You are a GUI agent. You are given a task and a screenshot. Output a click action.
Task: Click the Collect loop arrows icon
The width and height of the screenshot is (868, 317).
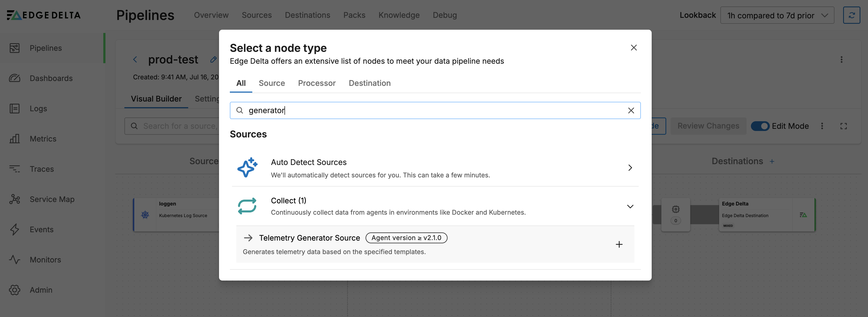247,206
